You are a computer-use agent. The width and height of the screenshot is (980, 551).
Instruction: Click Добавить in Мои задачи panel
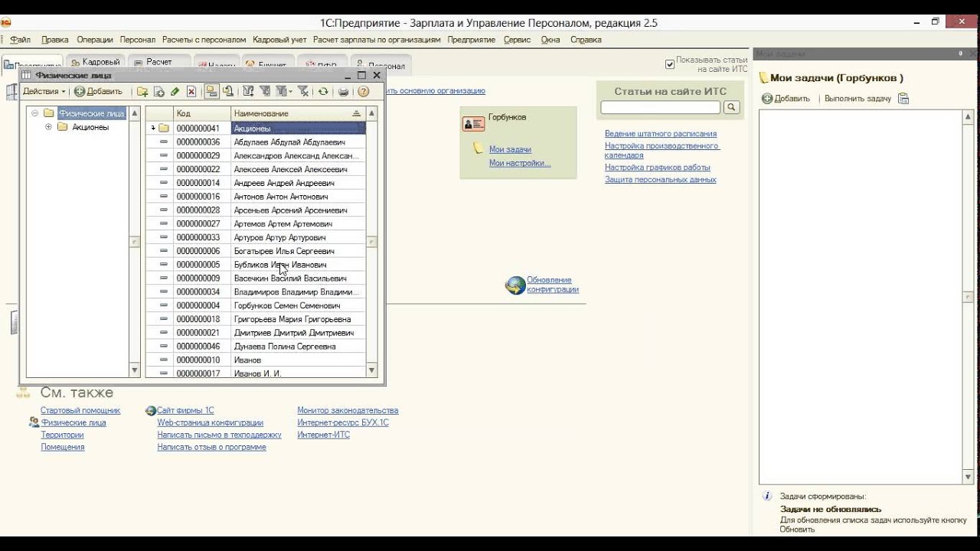click(x=786, y=99)
